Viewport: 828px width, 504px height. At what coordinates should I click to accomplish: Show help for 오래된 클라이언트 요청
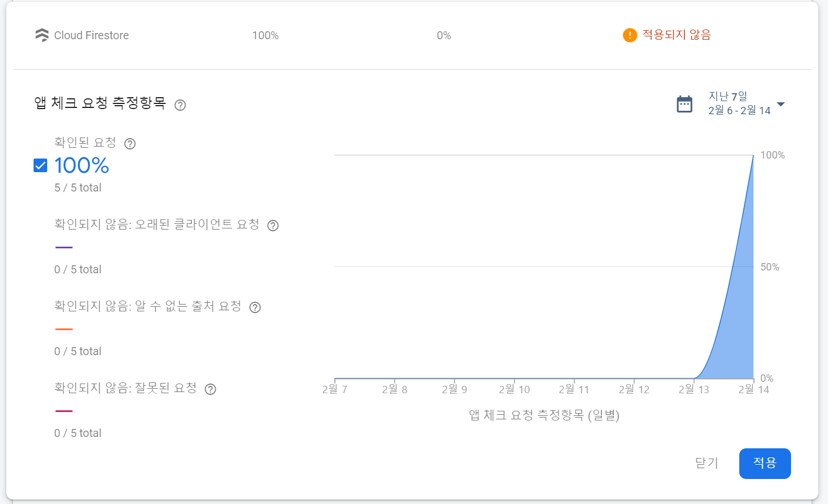coord(273,226)
